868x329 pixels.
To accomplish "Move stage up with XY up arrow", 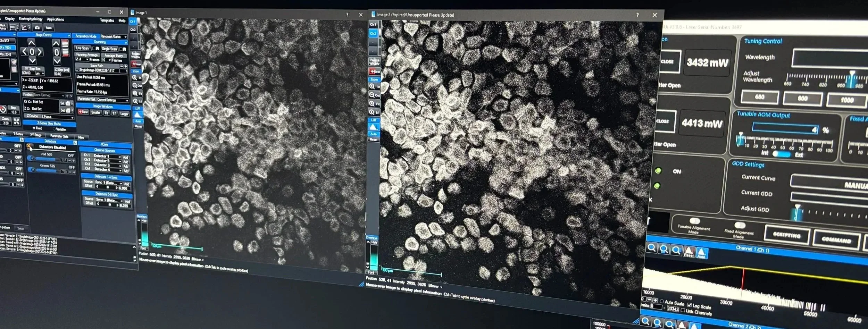I will [31, 43].
